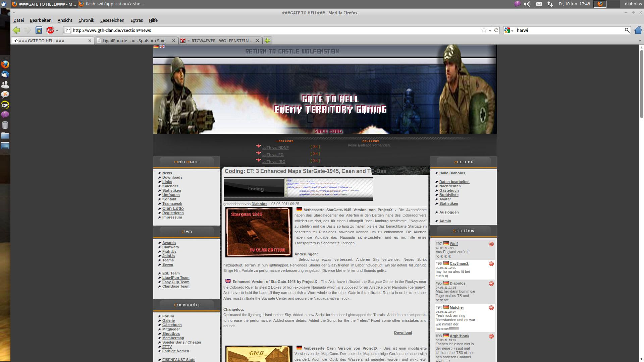The image size is (644, 362).
Task: Close the GATE TO HELL tab
Action: [x=90, y=41]
